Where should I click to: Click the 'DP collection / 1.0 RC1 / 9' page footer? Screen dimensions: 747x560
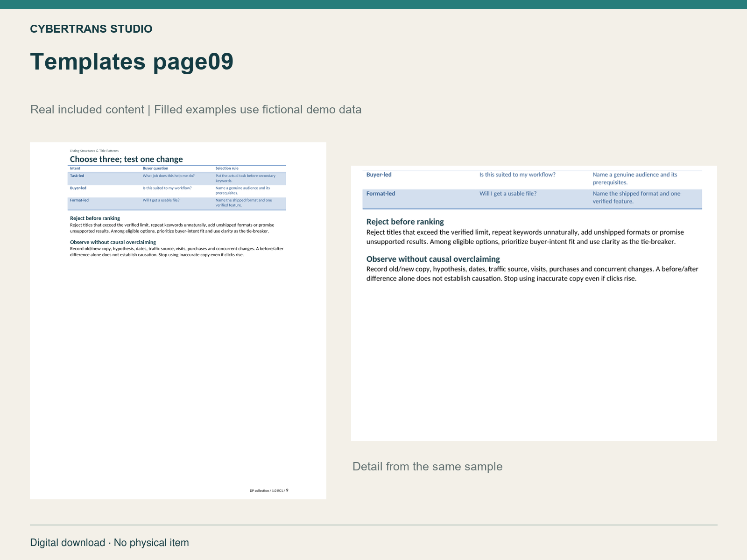click(269, 490)
